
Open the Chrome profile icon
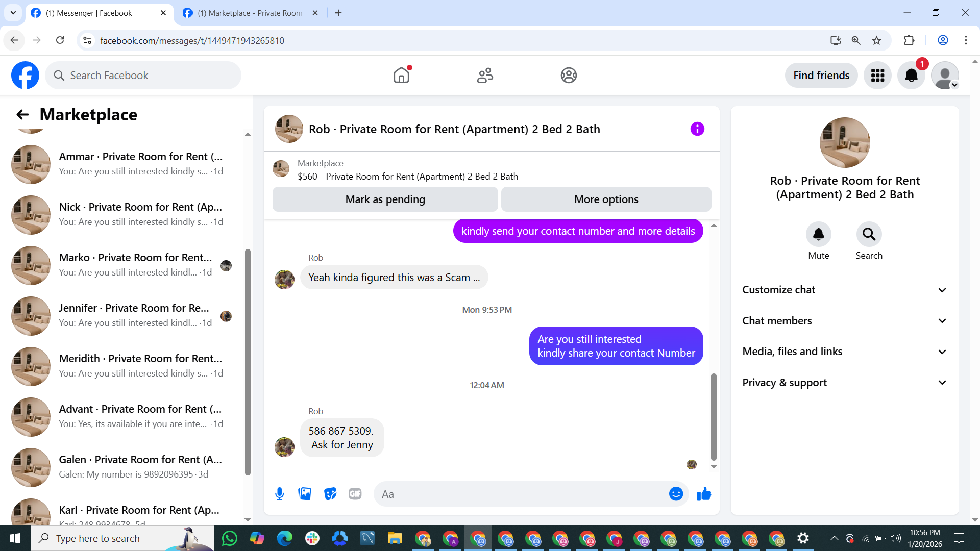coord(943,40)
